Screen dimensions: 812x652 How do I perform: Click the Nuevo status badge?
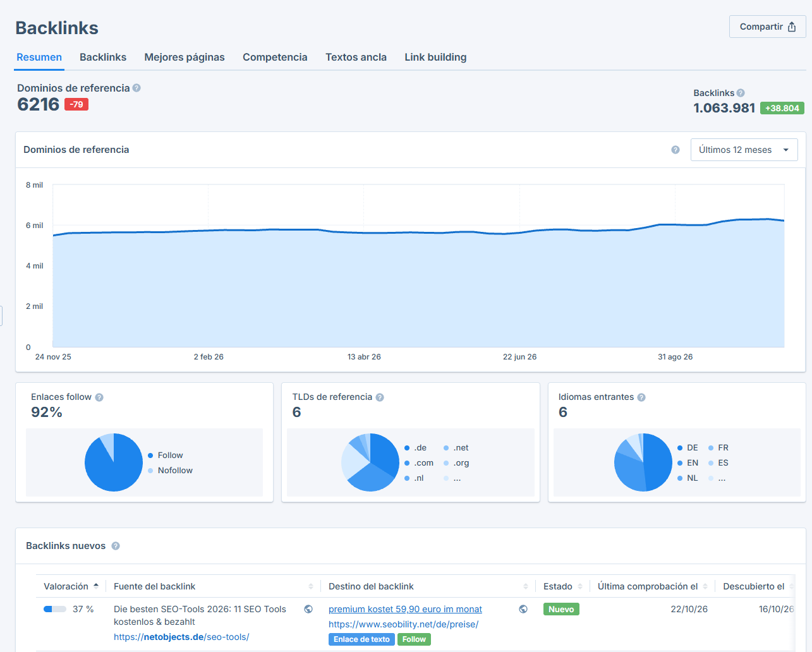(561, 609)
